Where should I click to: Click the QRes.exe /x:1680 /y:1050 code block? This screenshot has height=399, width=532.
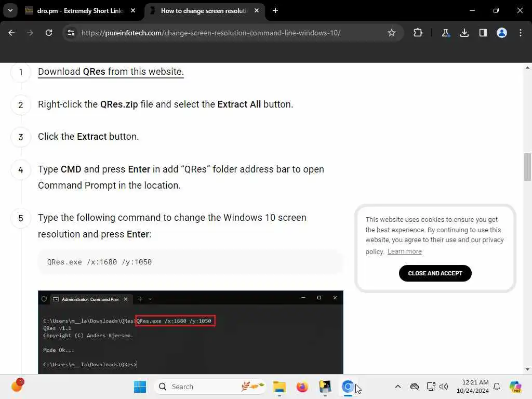191,262
